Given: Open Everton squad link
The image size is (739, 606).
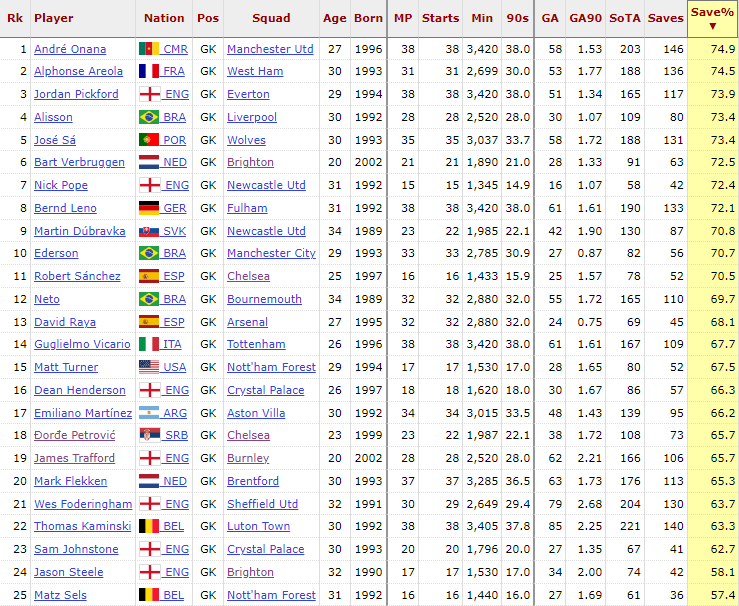Looking at the screenshot, I should coord(248,94).
